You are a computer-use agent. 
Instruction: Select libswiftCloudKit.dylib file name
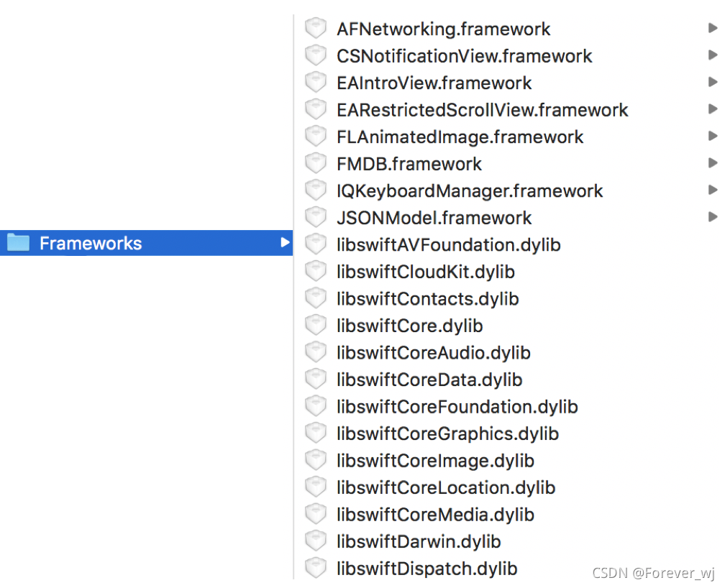pos(426,272)
